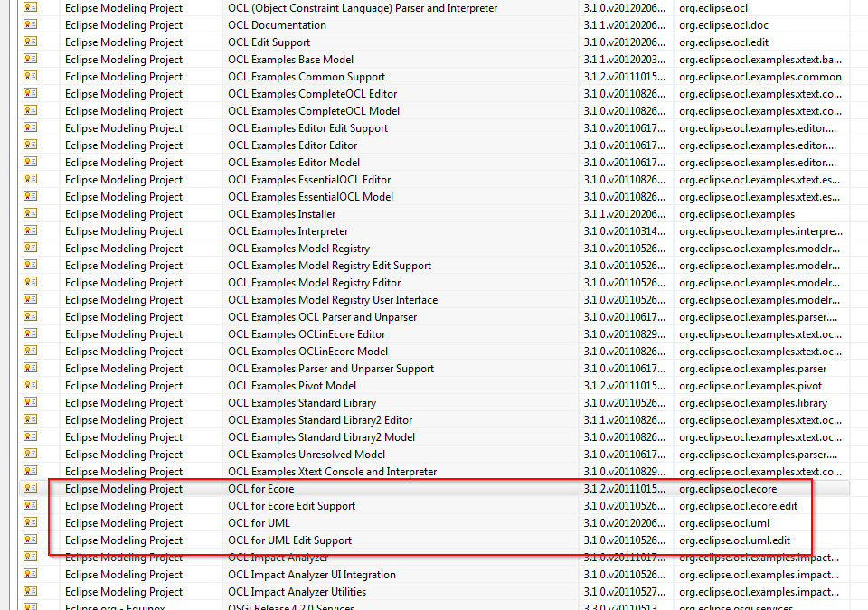Pick the plug-in icon for OCL Examples Editor Model
The width and height of the screenshot is (868, 610).
pos(31,162)
